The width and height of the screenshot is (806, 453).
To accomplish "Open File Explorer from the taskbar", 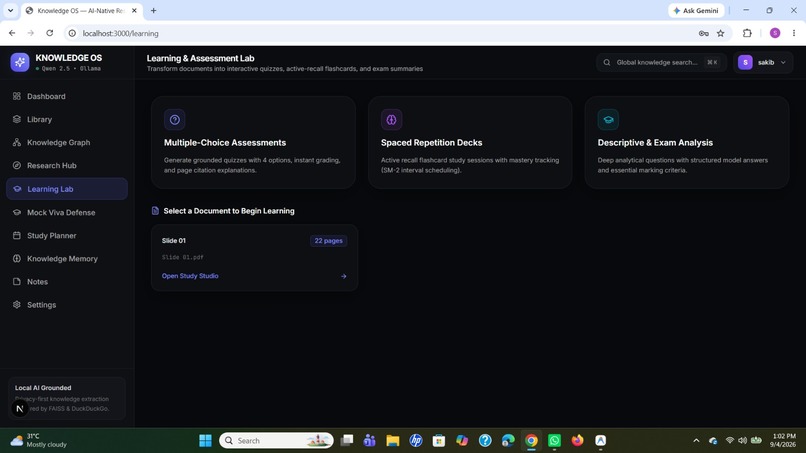I will 393,441.
